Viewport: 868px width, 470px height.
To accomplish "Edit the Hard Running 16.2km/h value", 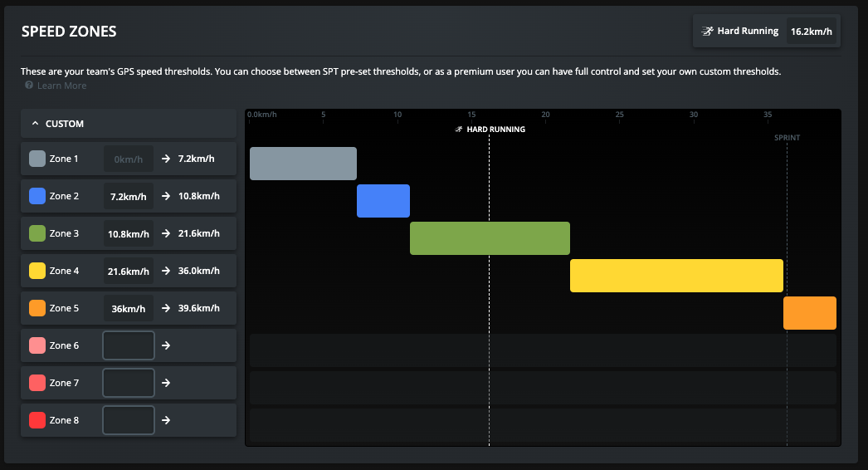I will point(812,32).
